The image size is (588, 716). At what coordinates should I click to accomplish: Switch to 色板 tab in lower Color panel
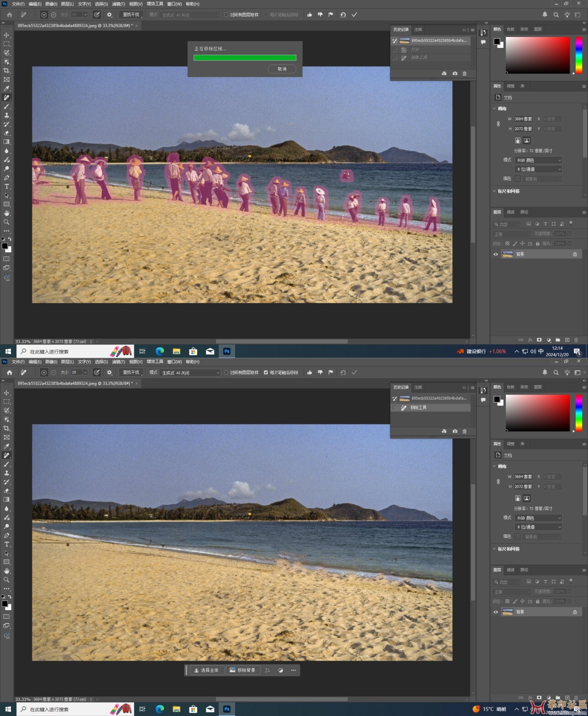[x=510, y=387]
